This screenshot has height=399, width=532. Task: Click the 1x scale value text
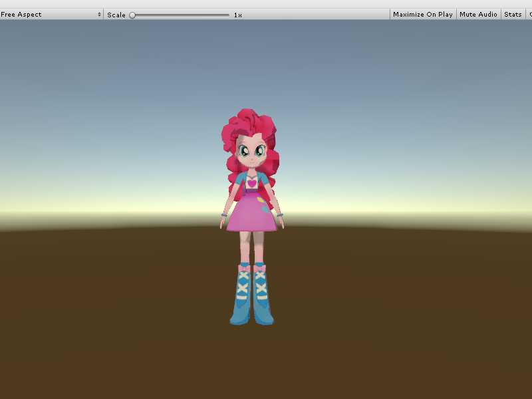(x=237, y=15)
